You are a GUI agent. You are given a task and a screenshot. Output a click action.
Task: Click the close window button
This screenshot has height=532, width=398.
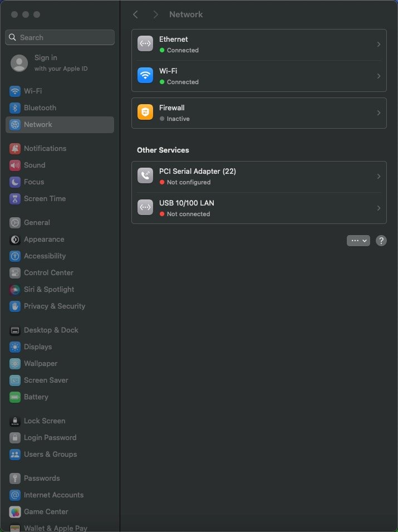(14, 14)
